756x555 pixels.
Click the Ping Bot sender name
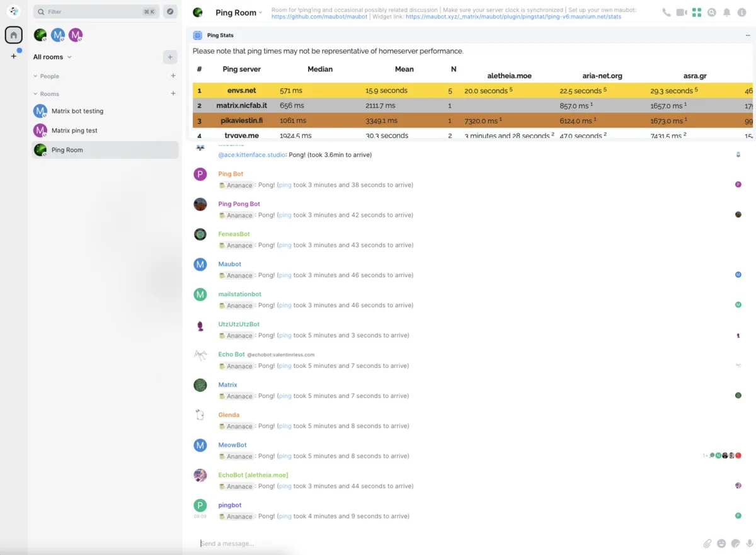[231, 174]
